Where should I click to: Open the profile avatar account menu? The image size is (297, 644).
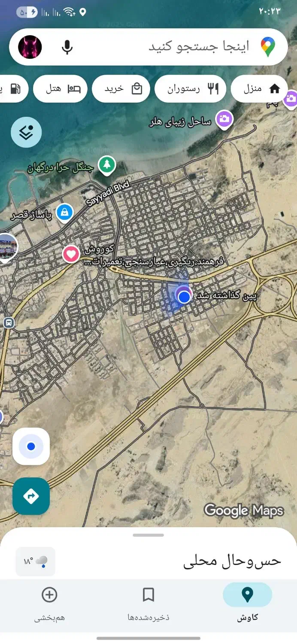pyautogui.click(x=30, y=47)
